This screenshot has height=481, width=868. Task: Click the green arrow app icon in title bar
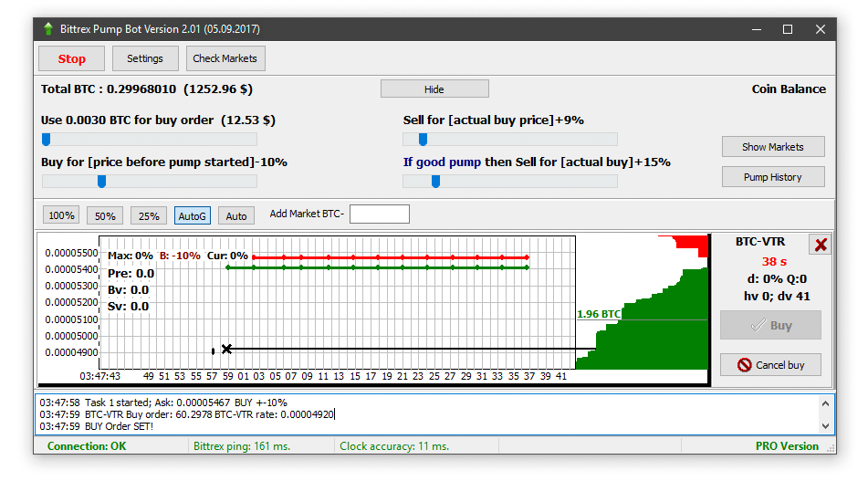pyautogui.click(x=48, y=29)
